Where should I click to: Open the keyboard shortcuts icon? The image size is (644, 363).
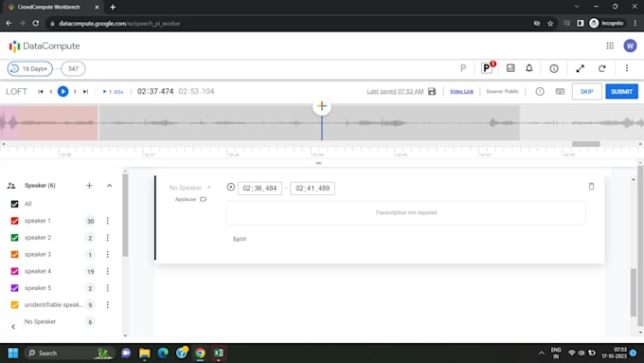point(560,92)
